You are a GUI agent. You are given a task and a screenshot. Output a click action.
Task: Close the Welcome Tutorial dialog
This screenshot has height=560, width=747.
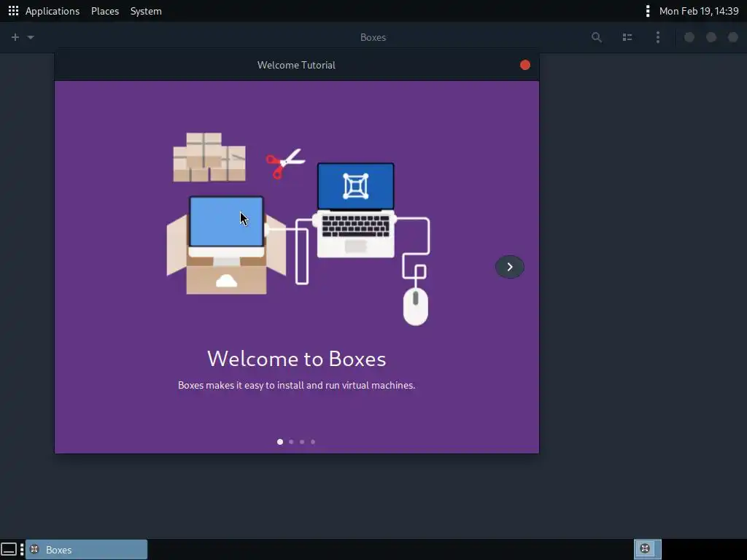525,65
